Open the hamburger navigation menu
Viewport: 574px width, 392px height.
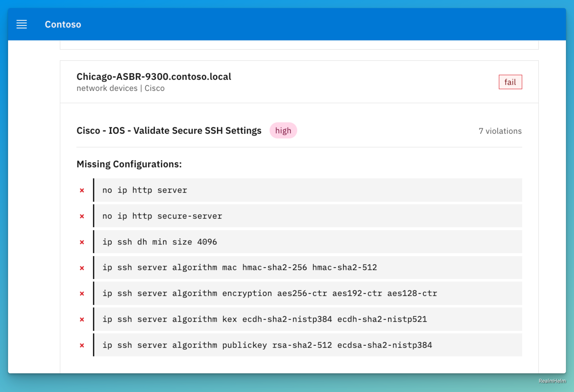click(21, 24)
